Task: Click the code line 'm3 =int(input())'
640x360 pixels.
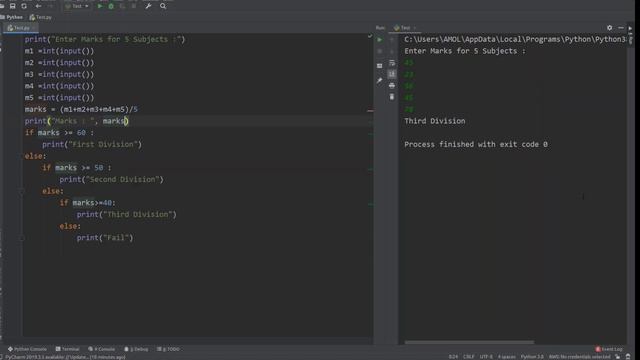Action: coord(59,74)
